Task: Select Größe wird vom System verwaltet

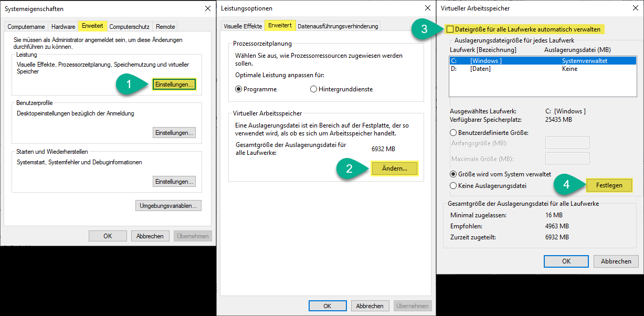Action: pyautogui.click(x=453, y=174)
